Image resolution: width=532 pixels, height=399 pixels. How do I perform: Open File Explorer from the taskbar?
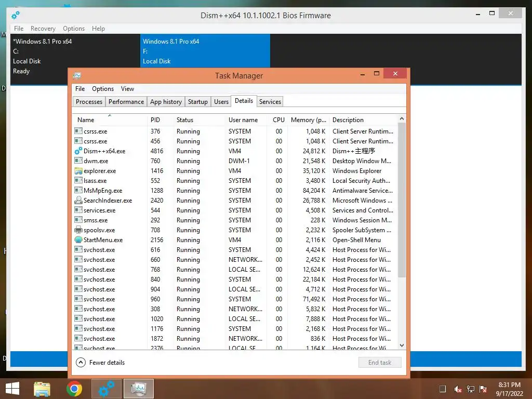click(x=42, y=389)
